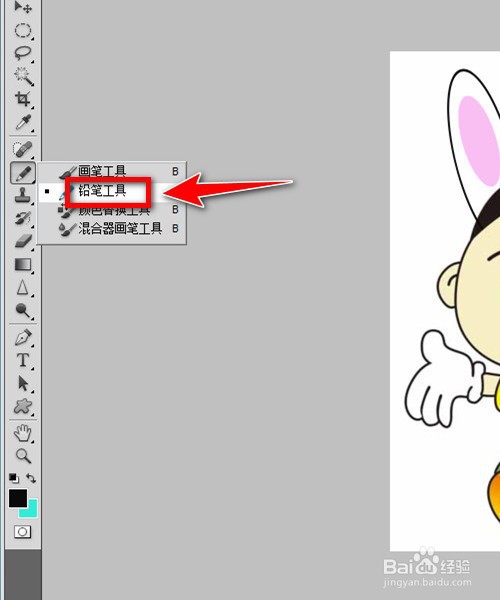Select the Horizontal Type tool
The width and height of the screenshot is (500, 600).
point(23,360)
